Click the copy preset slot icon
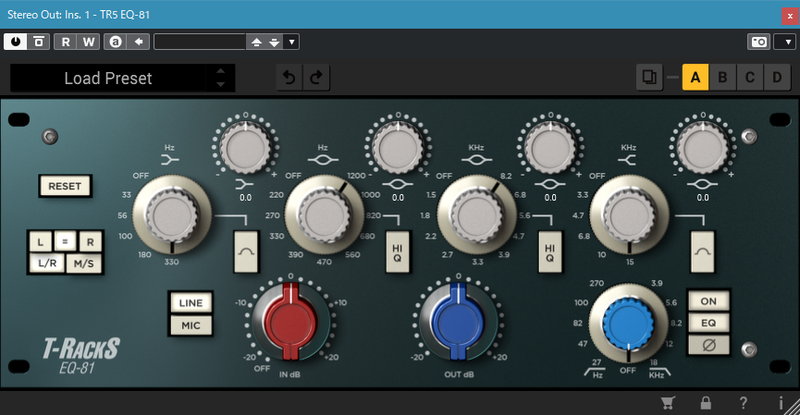800x415 pixels. click(649, 77)
